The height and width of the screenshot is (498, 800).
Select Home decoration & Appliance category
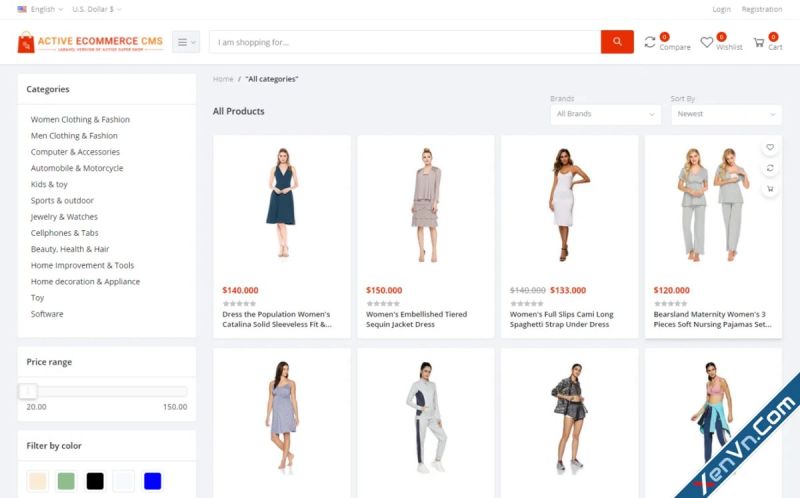pos(85,282)
